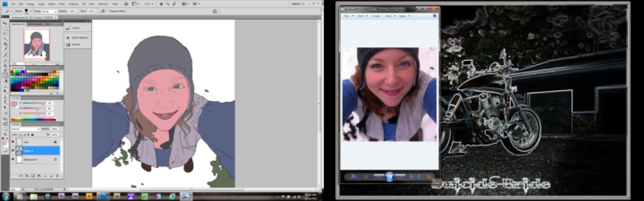
Task: Select the Move tool in the toolbox
Action: (5, 23)
